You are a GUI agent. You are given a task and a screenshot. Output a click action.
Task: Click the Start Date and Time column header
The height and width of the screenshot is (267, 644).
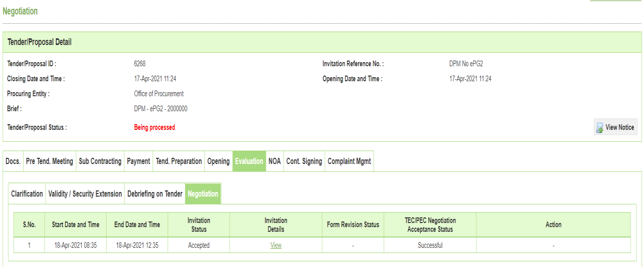76,225
